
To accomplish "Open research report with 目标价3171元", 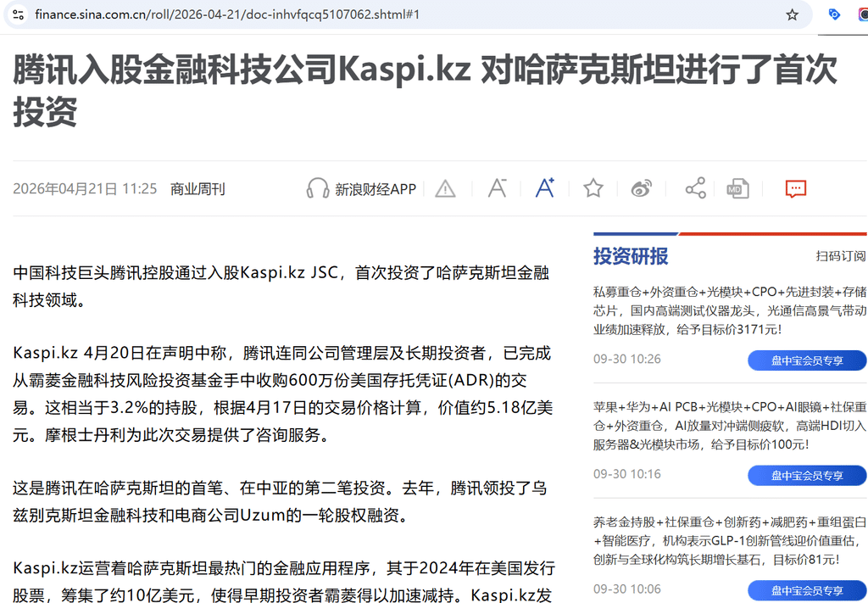I will click(x=730, y=310).
